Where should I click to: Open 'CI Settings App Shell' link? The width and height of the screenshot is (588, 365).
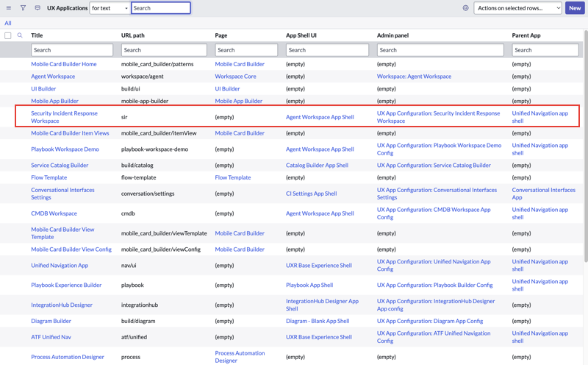pyautogui.click(x=311, y=194)
